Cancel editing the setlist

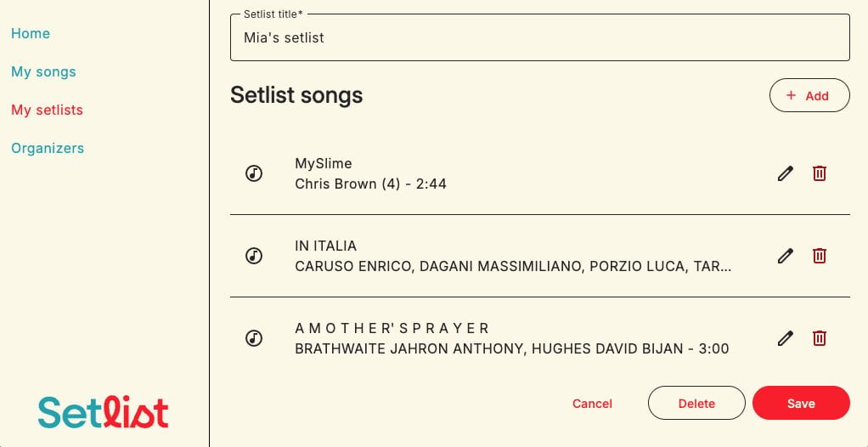[592, 404]
